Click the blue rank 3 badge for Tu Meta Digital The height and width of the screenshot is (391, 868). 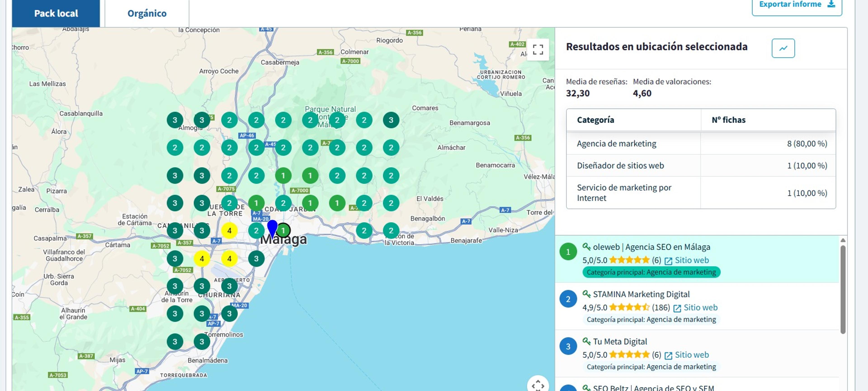click(568, 346)
